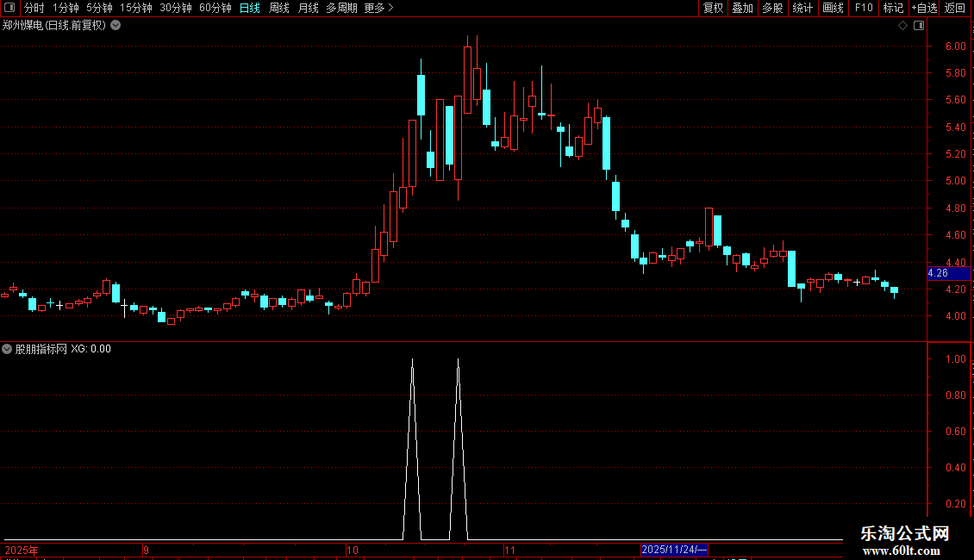
Task: Click the diamond icon in chart header
Action: (902, 26)
